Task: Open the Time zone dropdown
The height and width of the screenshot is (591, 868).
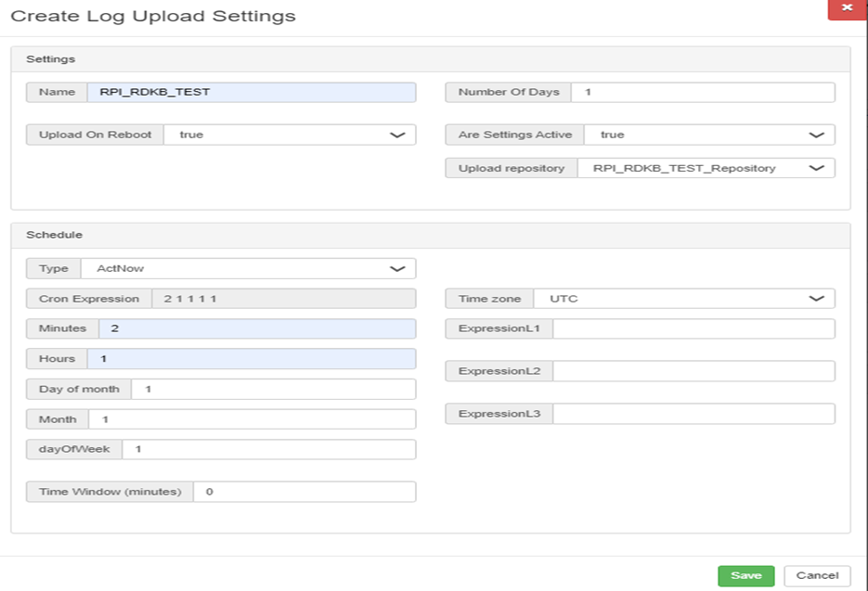Action: click(x=684, y=299)
